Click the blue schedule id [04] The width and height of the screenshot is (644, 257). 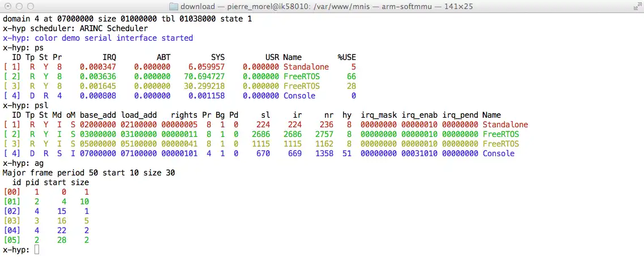click(x=11, y=230)
